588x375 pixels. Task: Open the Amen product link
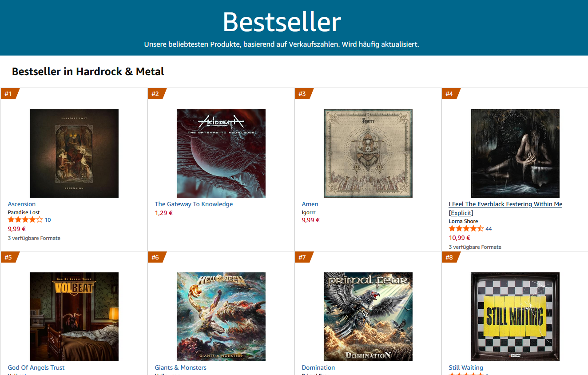[310, 204]
